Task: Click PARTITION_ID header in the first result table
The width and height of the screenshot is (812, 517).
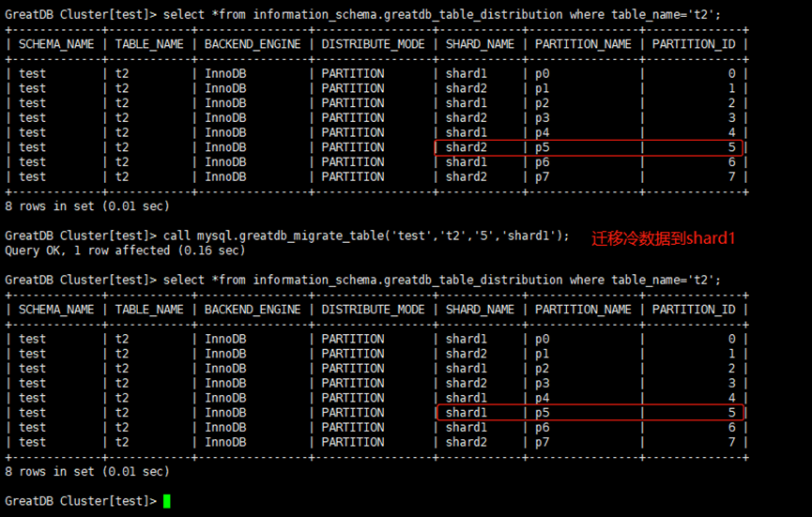Action: [694, 44]
